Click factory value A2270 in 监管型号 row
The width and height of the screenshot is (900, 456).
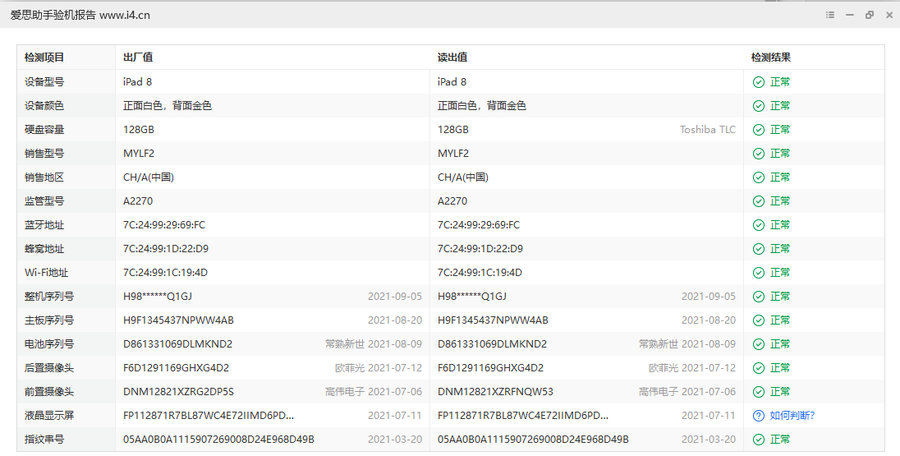(138, 201)
